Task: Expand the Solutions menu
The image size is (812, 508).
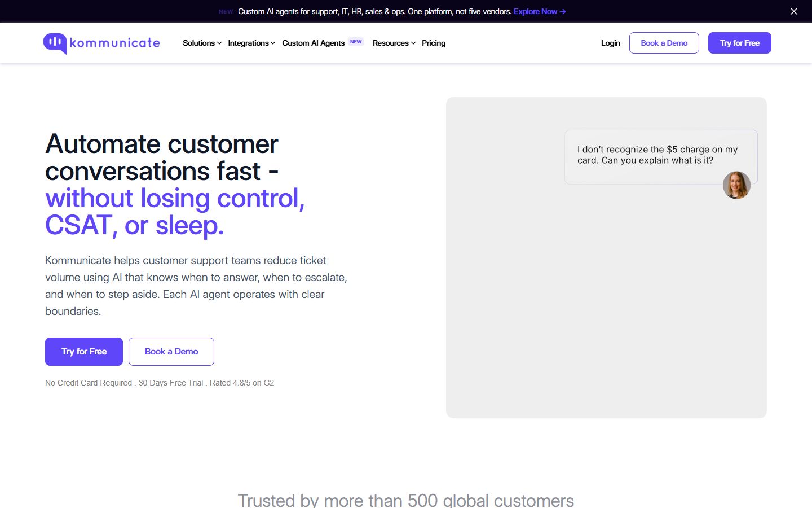Action: point(202,43)
